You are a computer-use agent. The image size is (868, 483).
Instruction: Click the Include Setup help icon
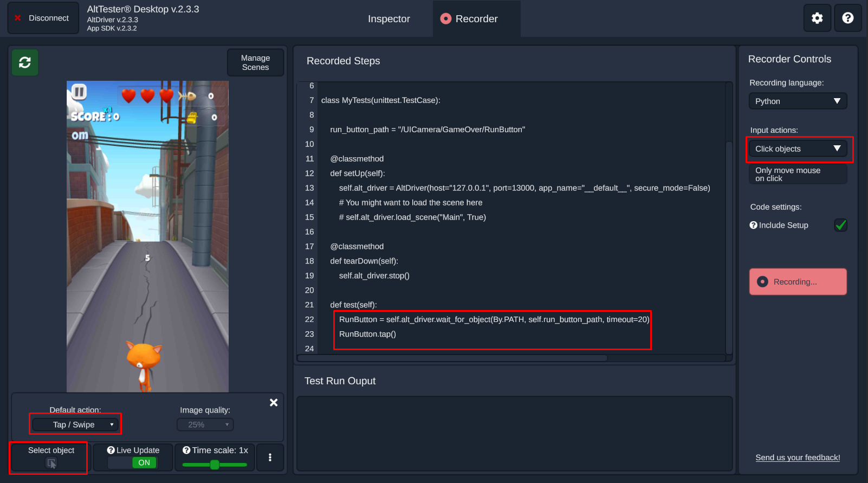753,225
